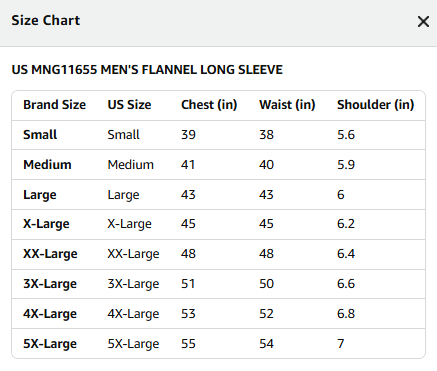The width and height of the screenshot is (437, 371).
Task: Close the Size Chart dialog
Action: (423, 22)
